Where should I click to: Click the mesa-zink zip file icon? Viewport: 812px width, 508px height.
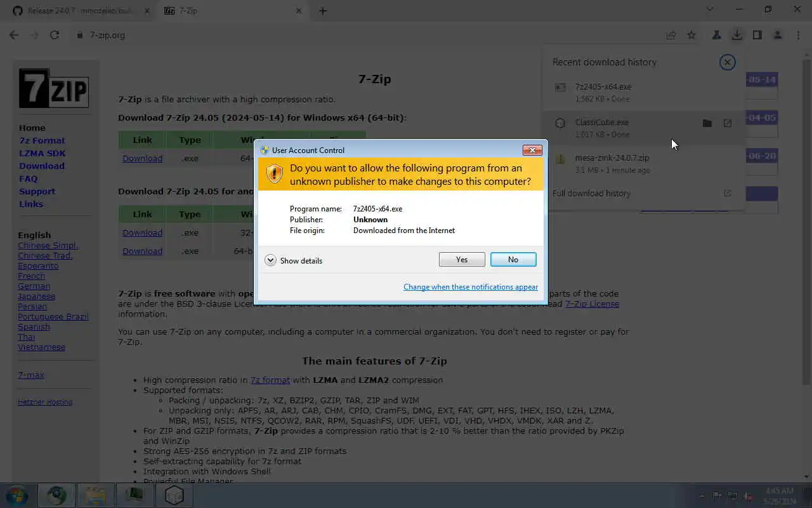[560, 159]
